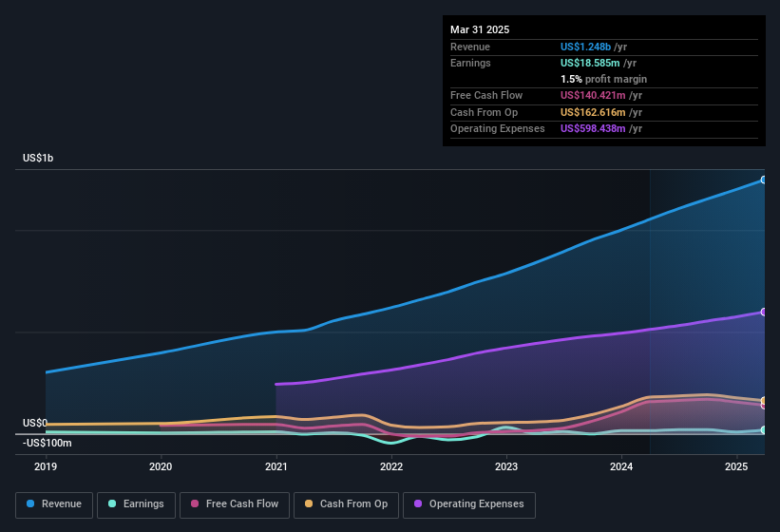Click the 1.5% profit margin text
Viewport: 780px width, 532px height.
[603, 79]
